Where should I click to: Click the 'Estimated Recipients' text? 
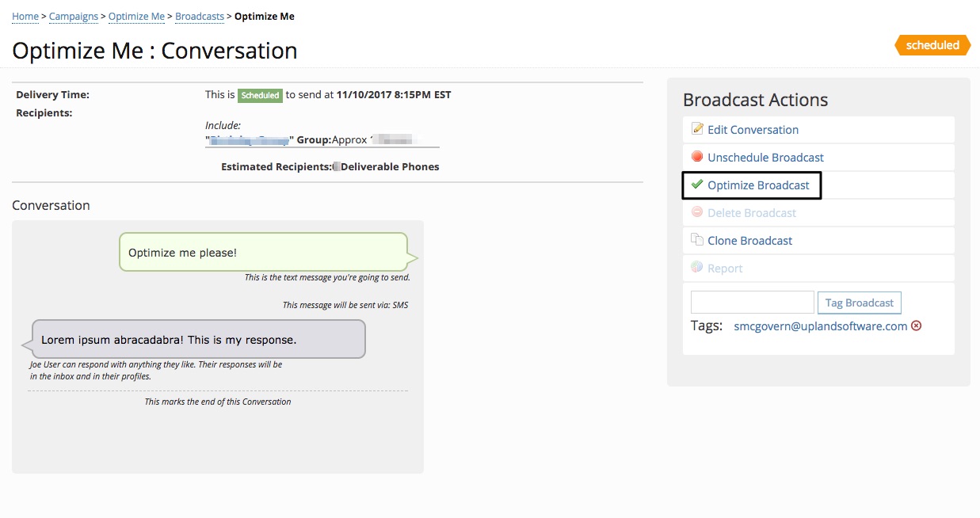(276, 167)
